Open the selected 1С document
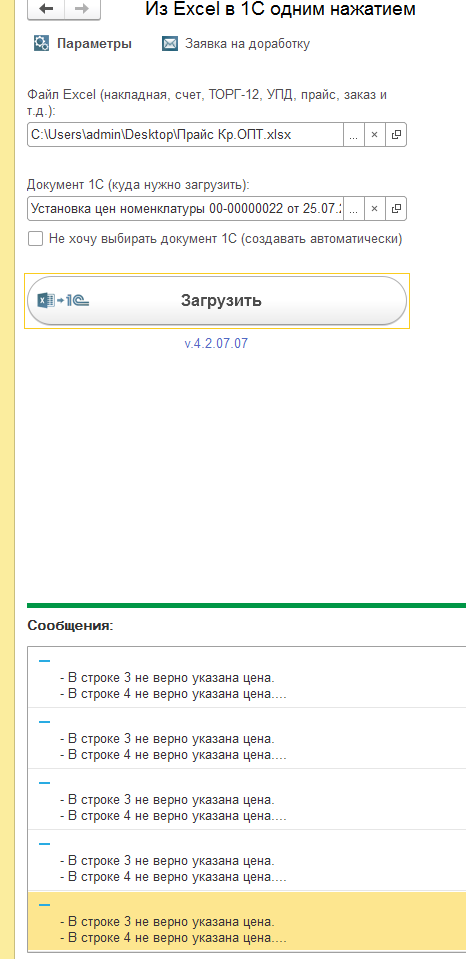The height and width of the screenshot is (959, 466). (x=396, y=209)
